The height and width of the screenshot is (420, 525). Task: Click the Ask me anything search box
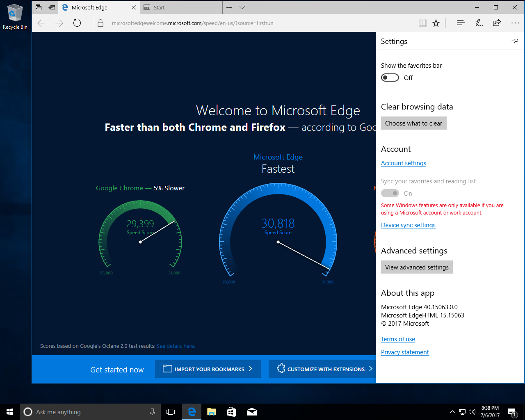[x=89, y=412]
